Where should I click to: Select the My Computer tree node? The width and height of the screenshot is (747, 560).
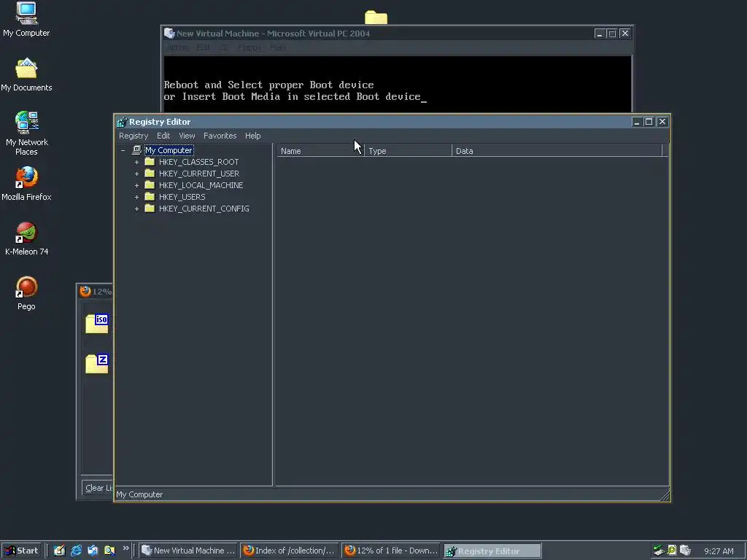pos(169,150)
